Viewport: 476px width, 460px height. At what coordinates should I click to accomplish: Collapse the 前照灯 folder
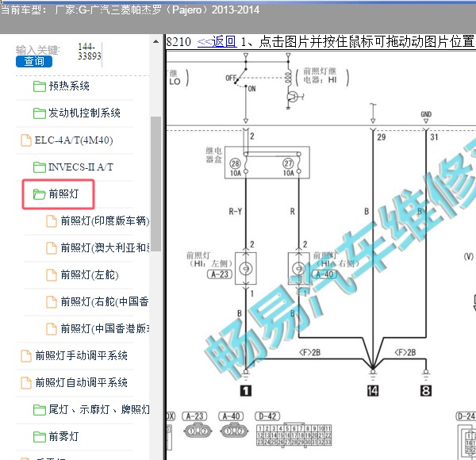click(63, 194)
